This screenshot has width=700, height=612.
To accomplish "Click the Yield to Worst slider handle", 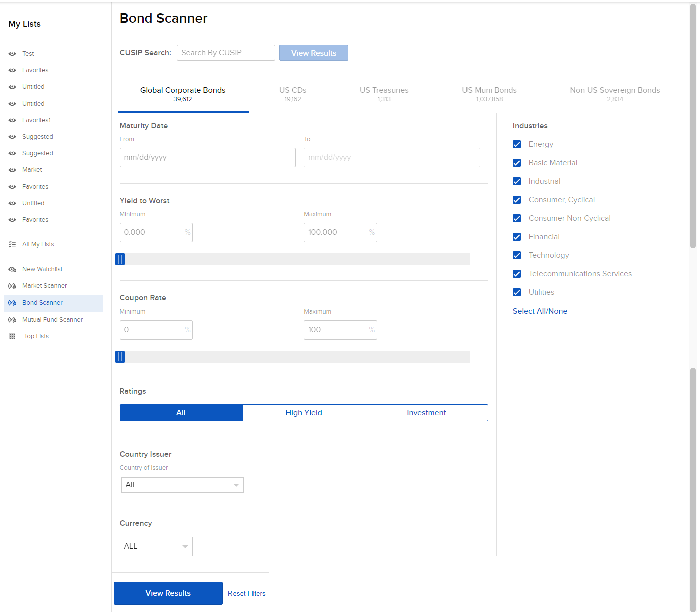I will click(x=120, y=259).
